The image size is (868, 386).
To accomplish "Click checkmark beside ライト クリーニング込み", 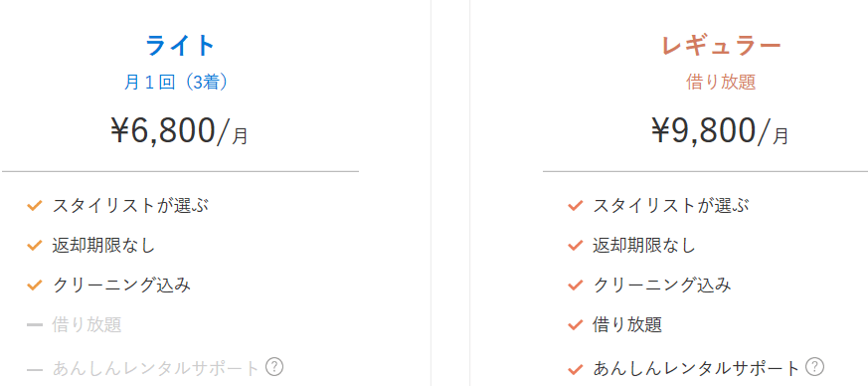I will (x=35, y=286).
